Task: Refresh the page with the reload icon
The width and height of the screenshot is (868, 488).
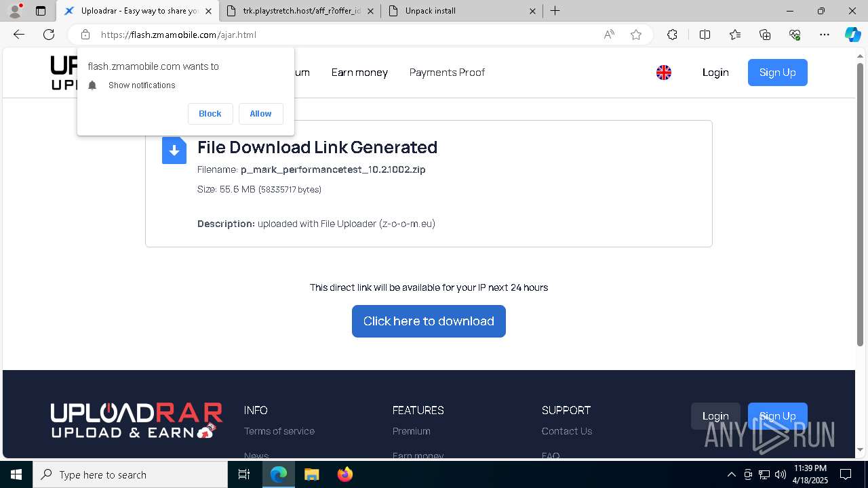Action: coord(49,35)
